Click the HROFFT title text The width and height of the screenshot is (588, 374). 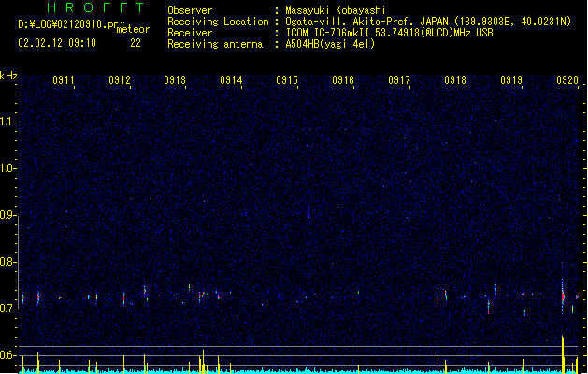coord(95,7)
